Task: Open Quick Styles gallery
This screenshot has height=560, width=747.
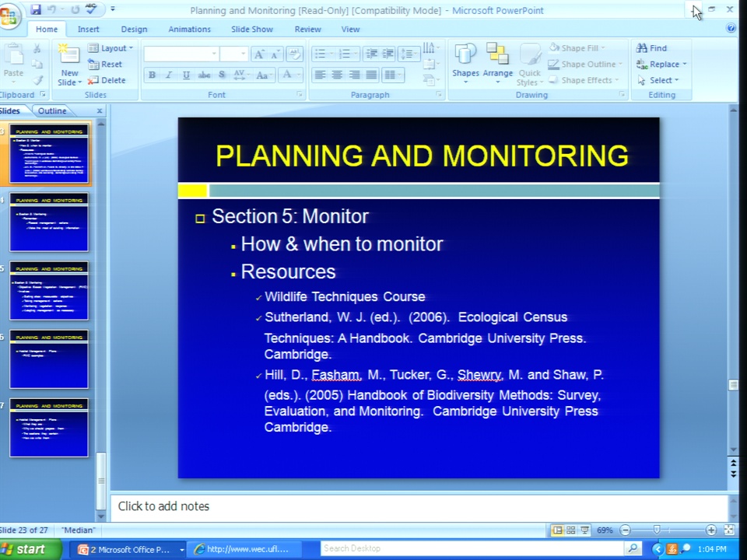Action: 530,65
